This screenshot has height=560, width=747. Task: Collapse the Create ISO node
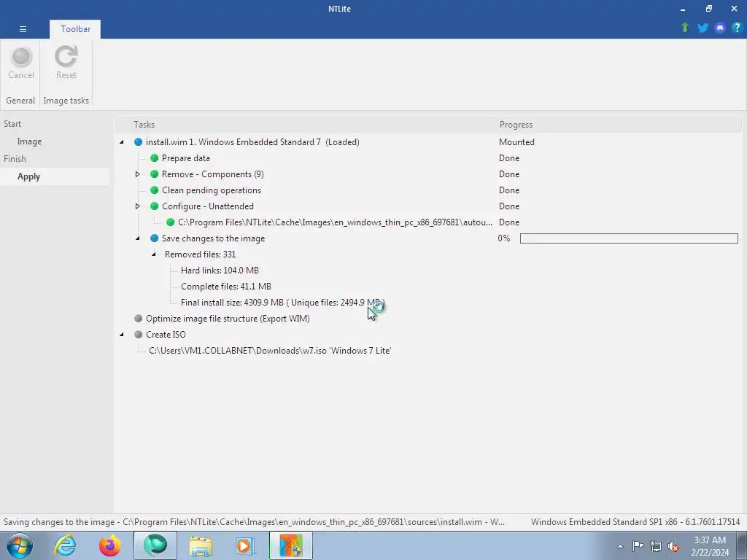(x=122, y=334)
